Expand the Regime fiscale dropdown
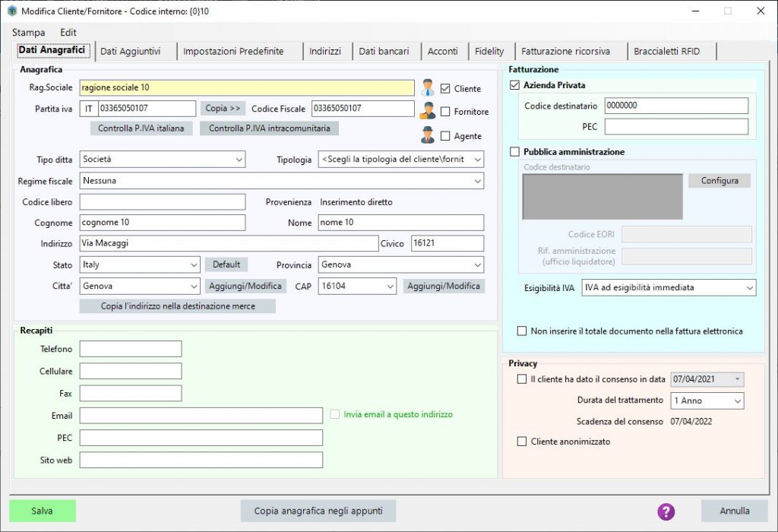778x532 pixels. [479, 181]
